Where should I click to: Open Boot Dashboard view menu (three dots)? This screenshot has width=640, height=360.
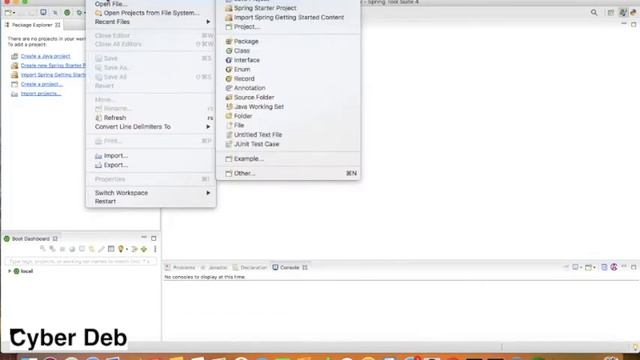[155, 249]
